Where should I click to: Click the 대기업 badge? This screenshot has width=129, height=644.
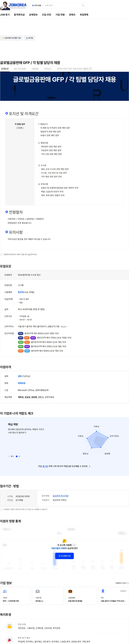click(x=29, y=38)
